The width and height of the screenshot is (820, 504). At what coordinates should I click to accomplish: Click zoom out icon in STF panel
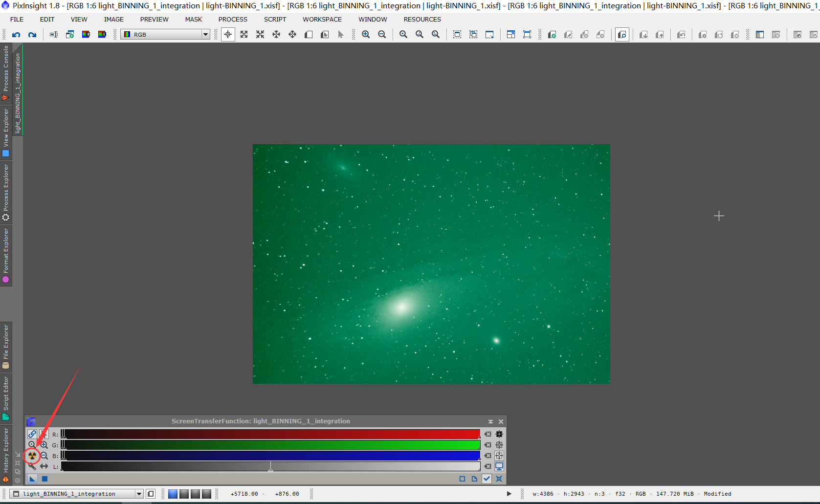pyautogui.click(x=44, y=456)
